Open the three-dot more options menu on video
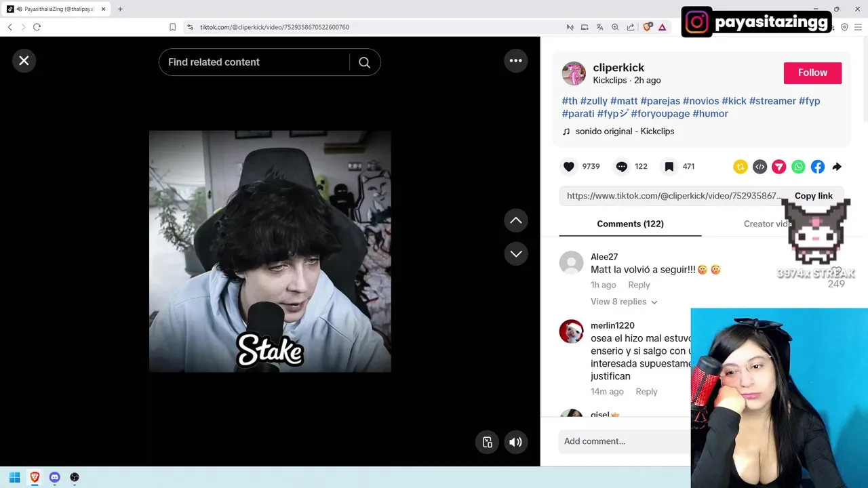 tap(515, 61)
